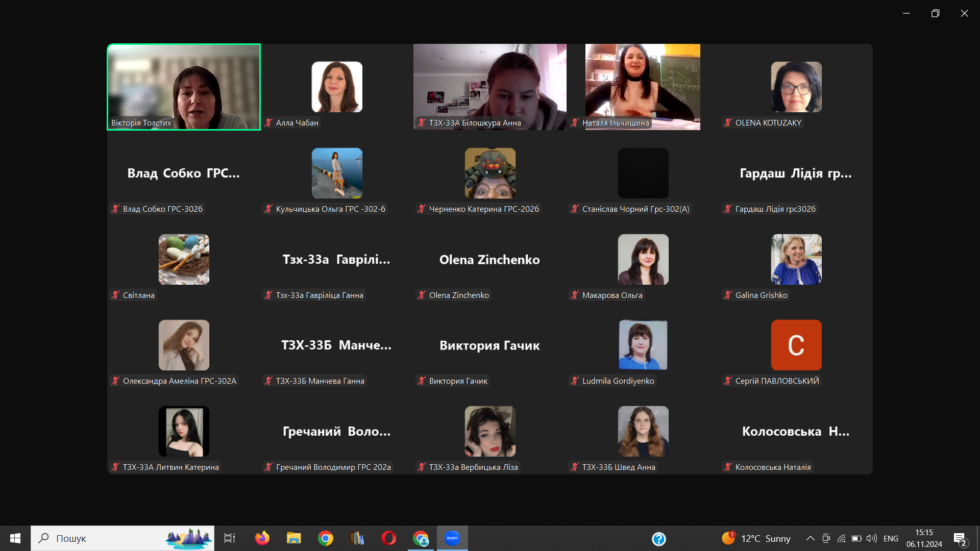This screenshot has width=980, height=551.
Task: Click the Сергій ПАВЛОВСЬКИЙ avatar tile
Action: coord(796,345)
